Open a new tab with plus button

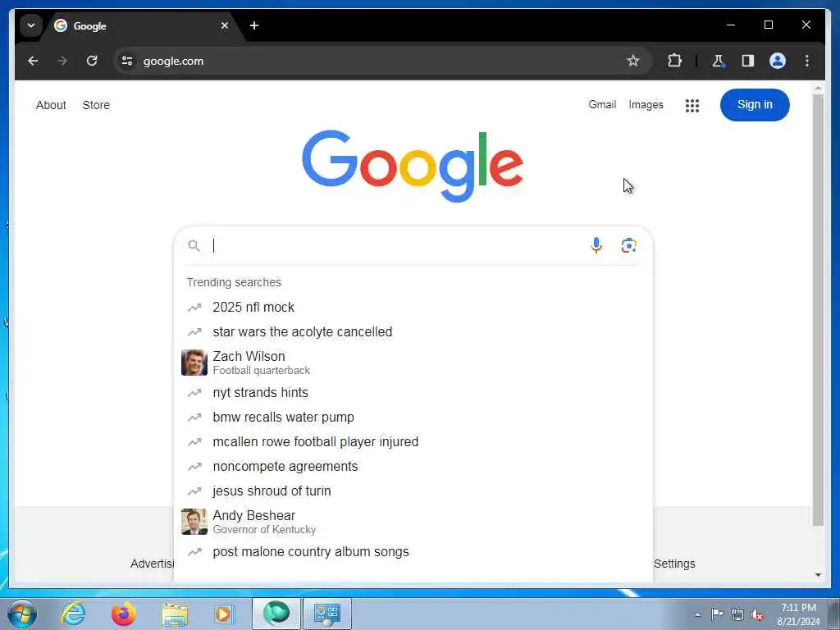click(x=254, y=25)
